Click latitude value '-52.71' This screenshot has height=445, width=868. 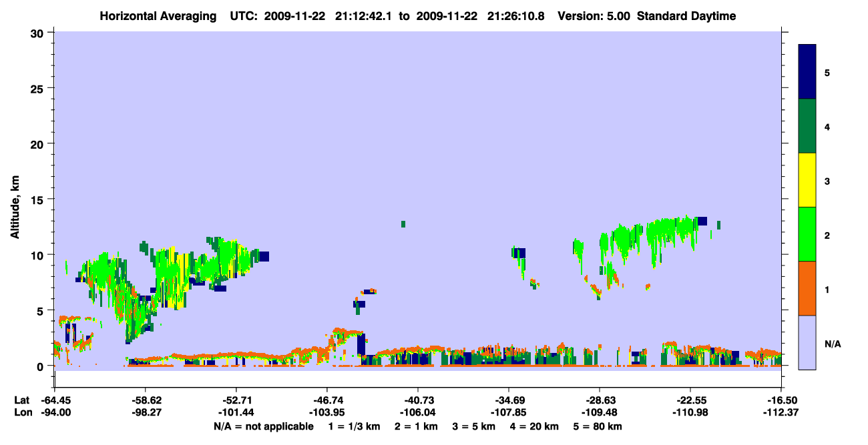237,400
